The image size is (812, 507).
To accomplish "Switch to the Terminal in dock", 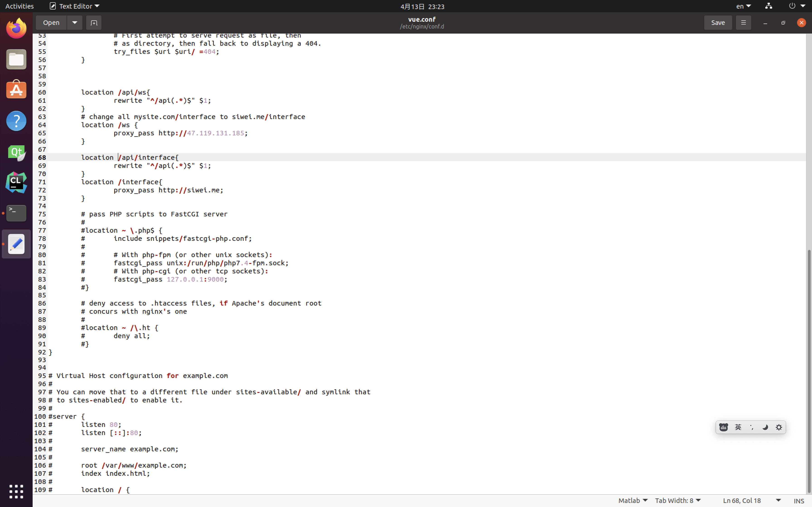I will pyautogui.click(x=16, y=213).
